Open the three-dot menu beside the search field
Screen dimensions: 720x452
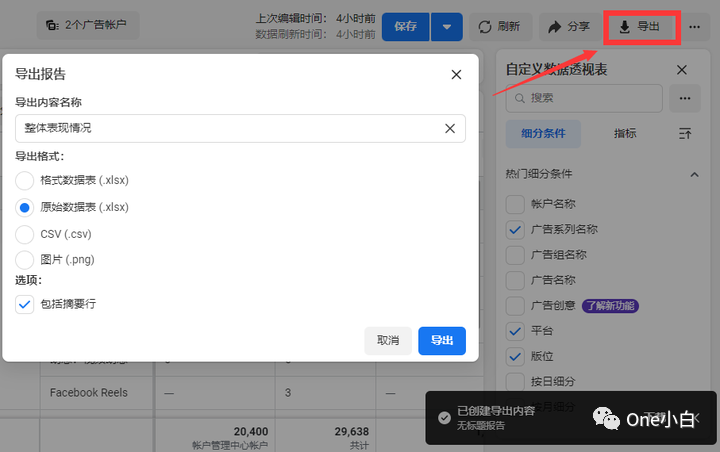[x=685, y=98]
